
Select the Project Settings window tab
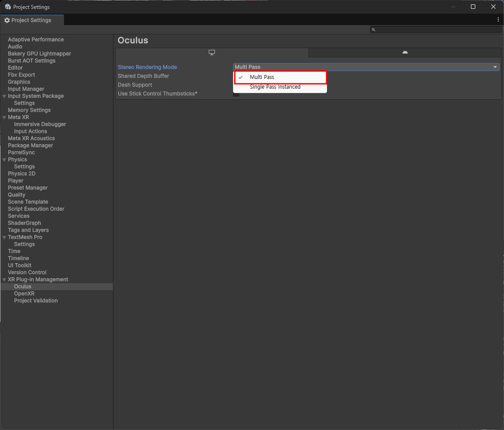(x=32, y=20)
